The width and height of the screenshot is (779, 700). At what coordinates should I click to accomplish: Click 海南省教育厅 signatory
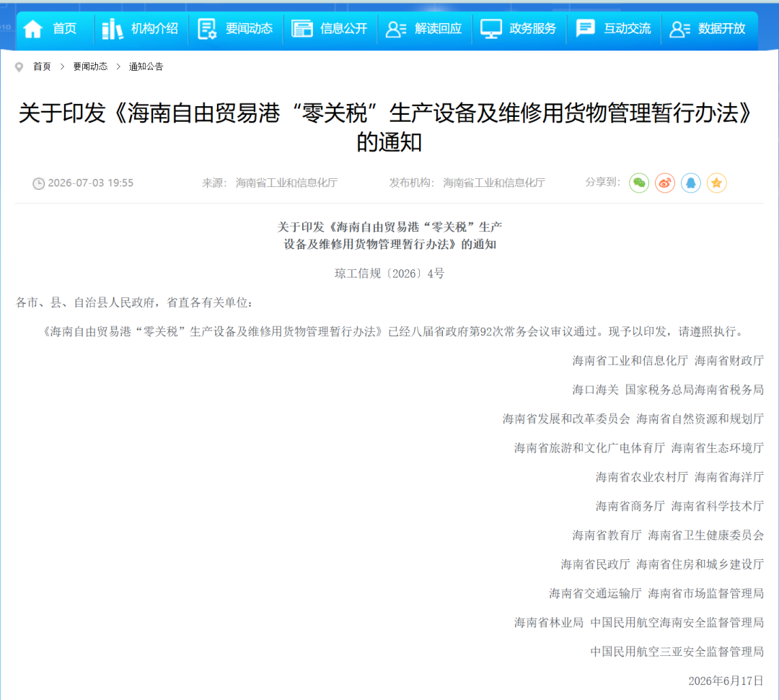point(607,535)
